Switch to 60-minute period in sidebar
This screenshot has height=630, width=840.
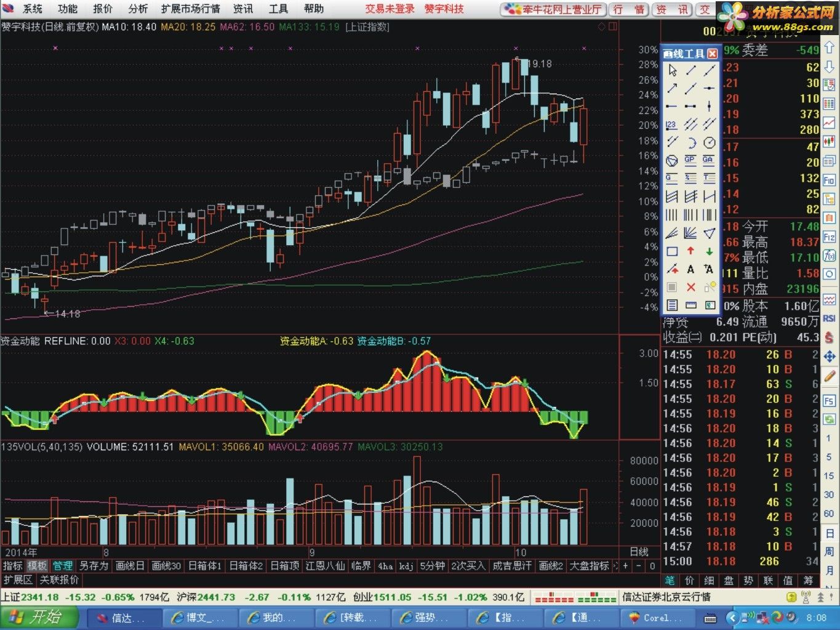[829, 514]
